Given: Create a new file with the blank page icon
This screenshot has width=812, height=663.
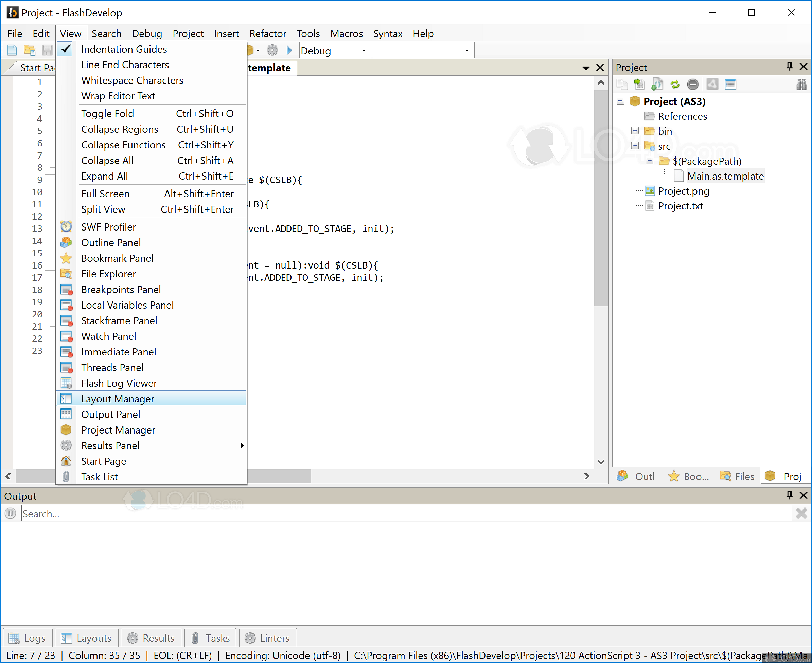Looking at the screenshot, I should click(12, 50).
